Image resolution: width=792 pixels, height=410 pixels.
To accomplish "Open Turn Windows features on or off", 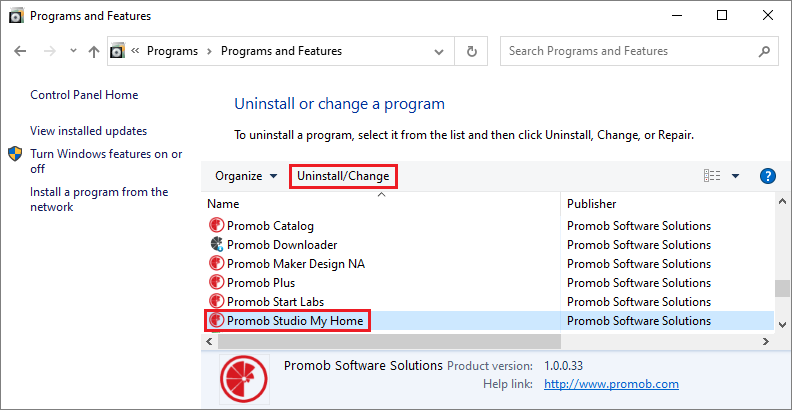I will [x=106, y=162].
